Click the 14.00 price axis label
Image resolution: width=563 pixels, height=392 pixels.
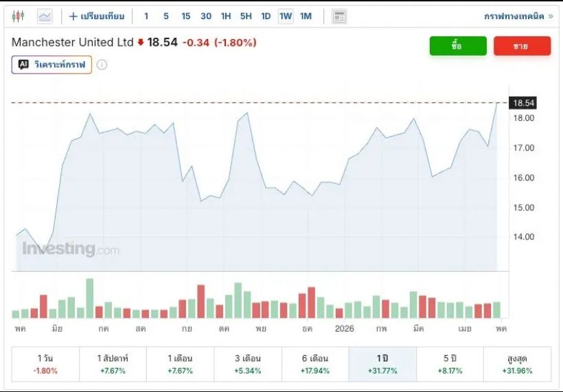524,237
